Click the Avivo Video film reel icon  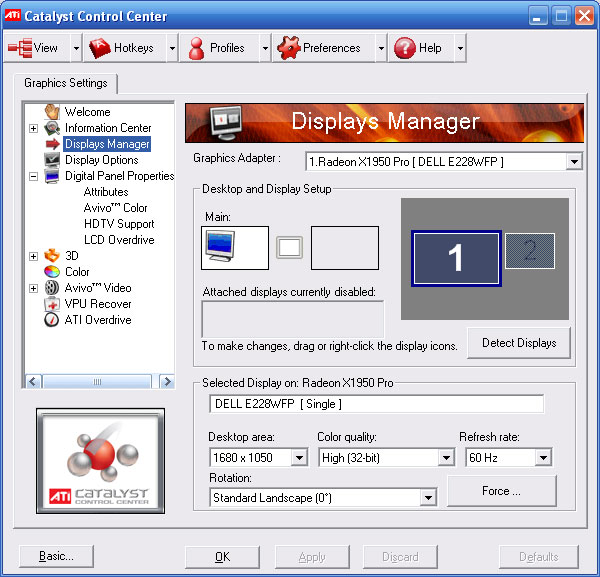tap(52, 288)
